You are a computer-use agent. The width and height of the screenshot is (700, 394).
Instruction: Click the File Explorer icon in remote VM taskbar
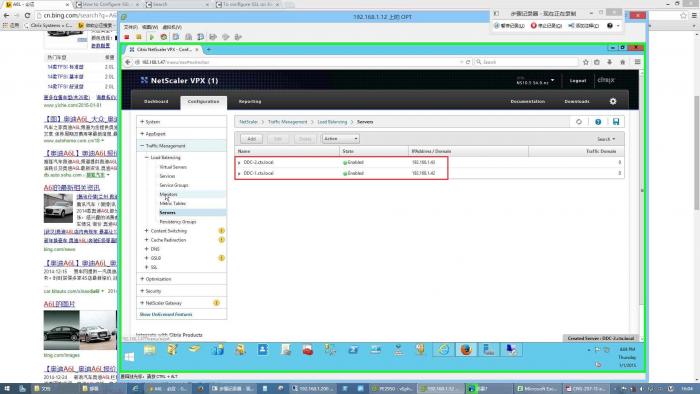150,350
